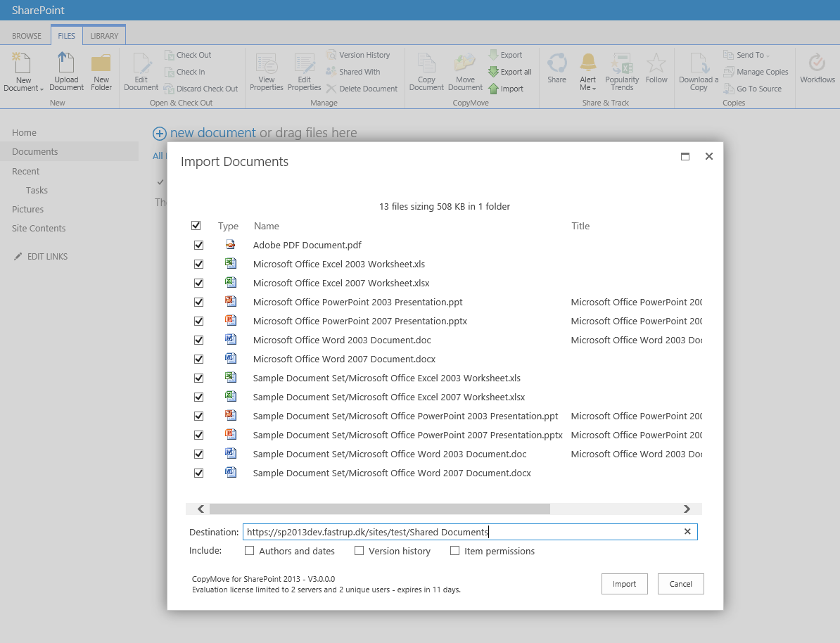Click the SharePoint title link

point(38,10)
